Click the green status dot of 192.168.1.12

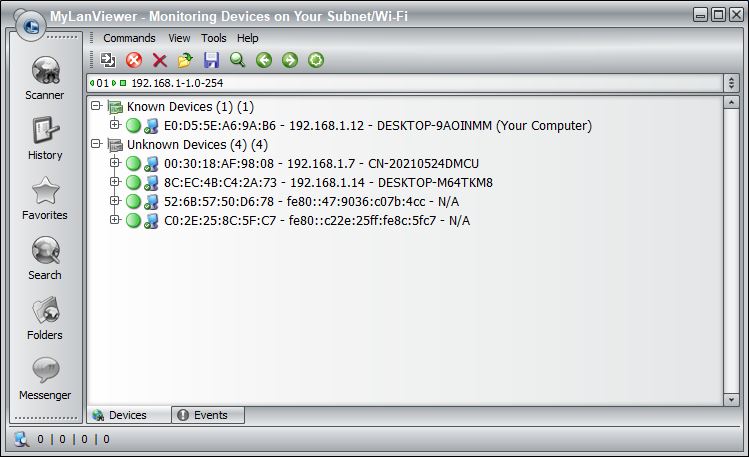pyautogui.click(x=133, y=126)
